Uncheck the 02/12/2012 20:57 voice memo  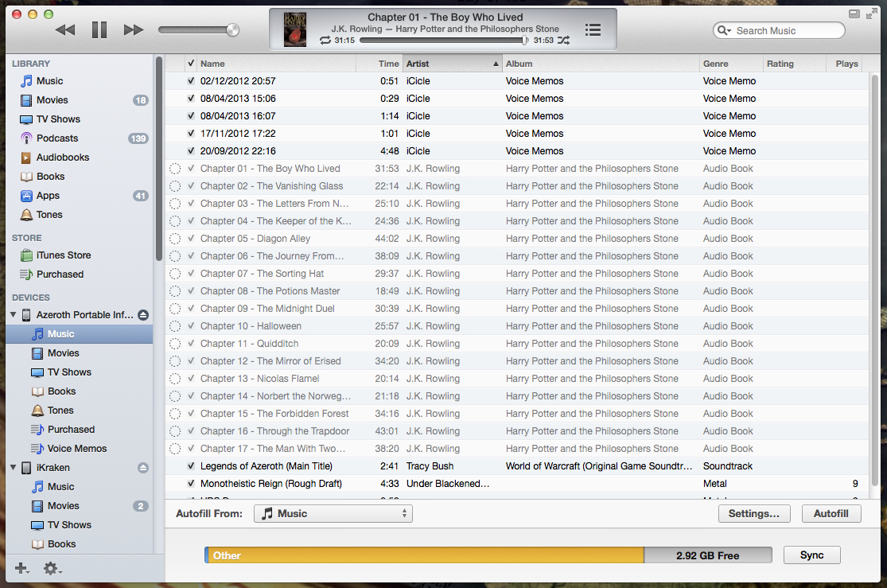pos(191,81)
